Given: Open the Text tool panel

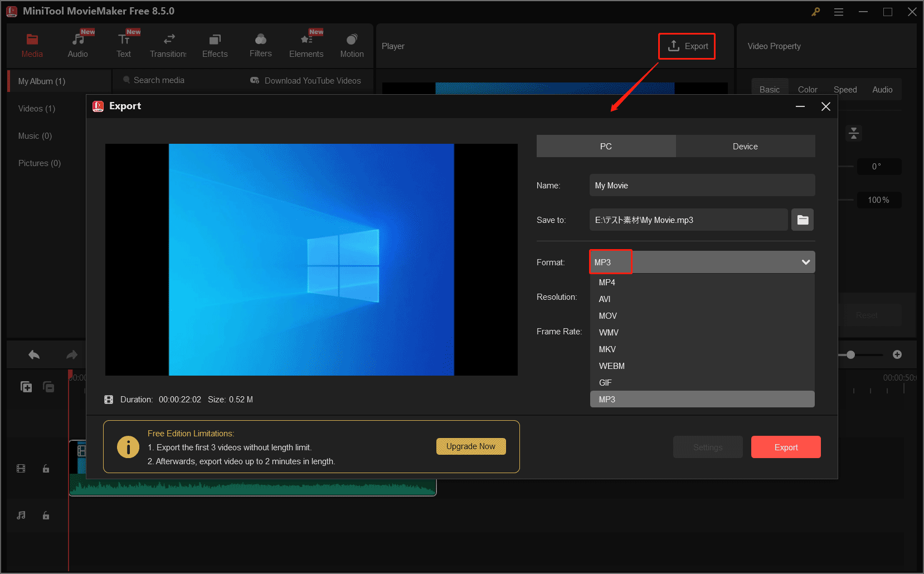Looking at the screenshot, I should point(123,45).
